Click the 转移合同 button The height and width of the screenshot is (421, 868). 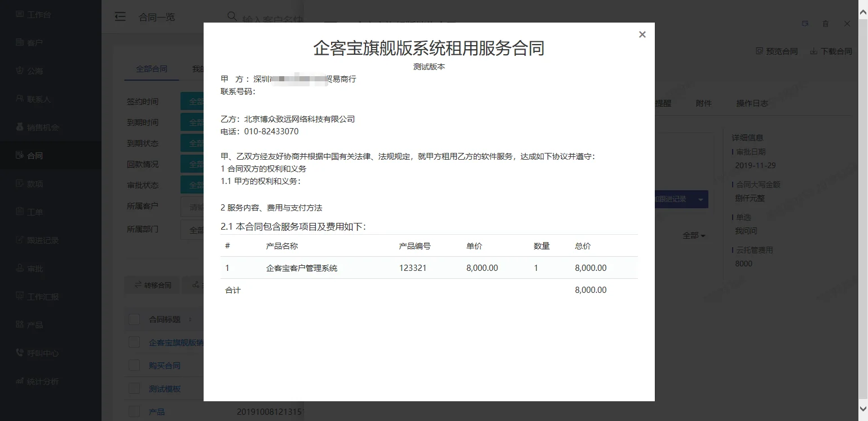(x=152, y=285)
